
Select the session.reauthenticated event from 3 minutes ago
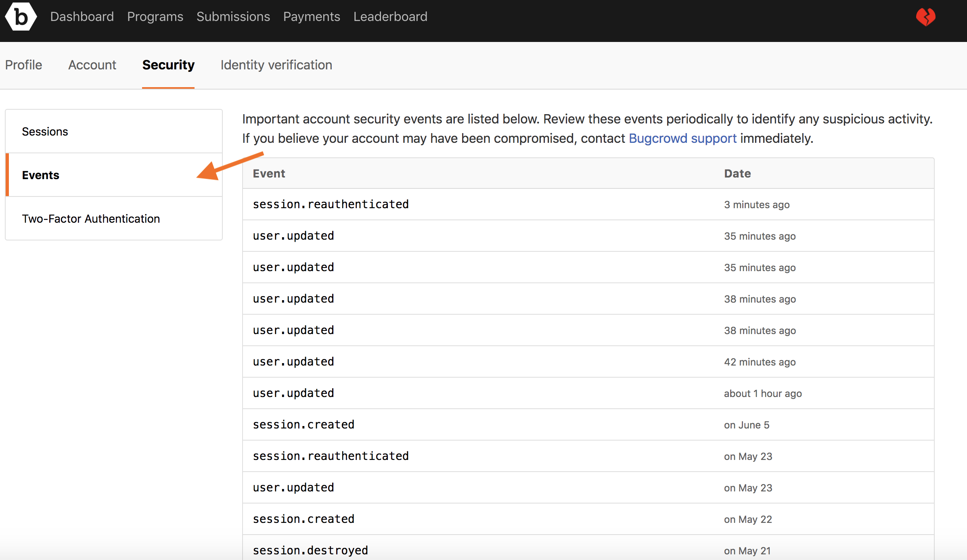tap(331, 205)
